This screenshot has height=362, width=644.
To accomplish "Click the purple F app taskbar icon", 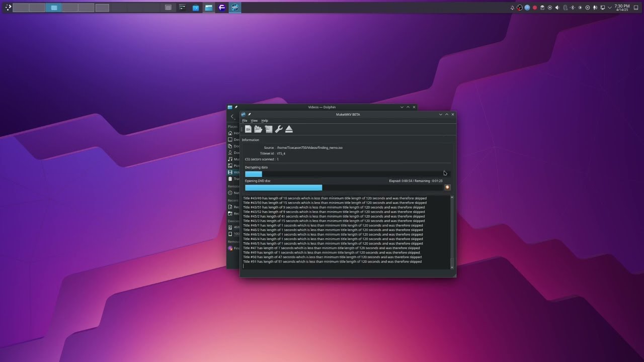I will pyautogui.click(x=222, y=8).
